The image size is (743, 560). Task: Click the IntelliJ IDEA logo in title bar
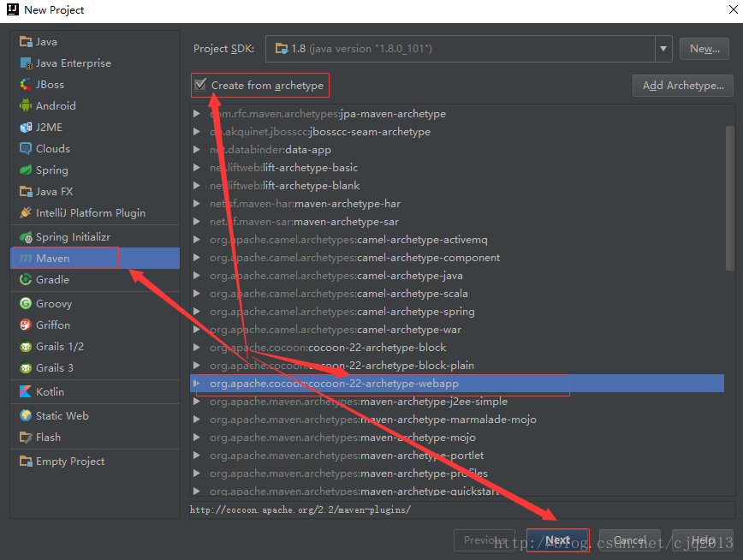13,9
